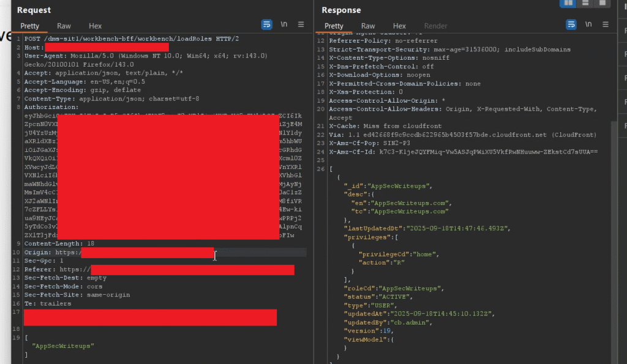Place cursor on the POST request line
The image size is (627, 364).
point(122,39)
